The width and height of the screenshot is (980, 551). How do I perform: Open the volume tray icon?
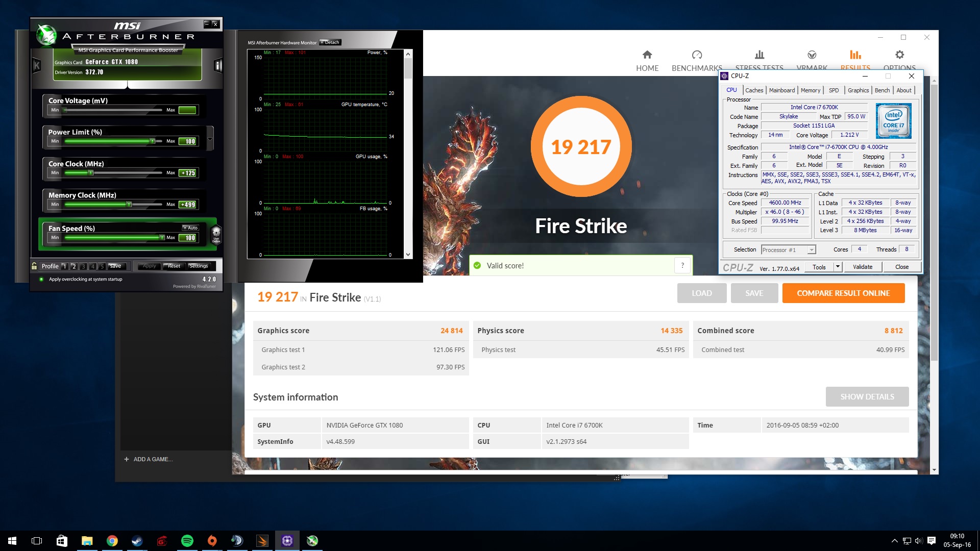(x=919, y=541)
